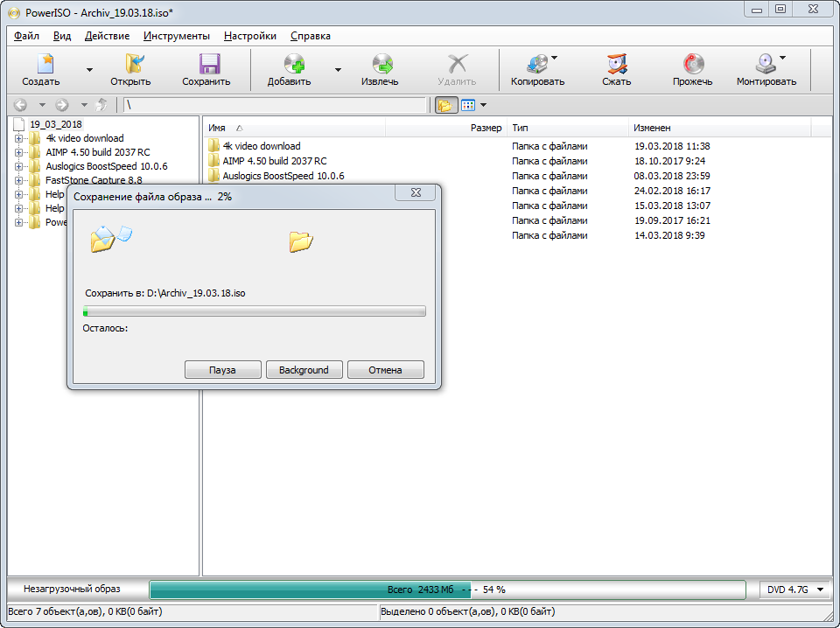Toggle the folder tree view icon
The height and width of the screenshot is (628, 840).
click(x=445, y=105)
